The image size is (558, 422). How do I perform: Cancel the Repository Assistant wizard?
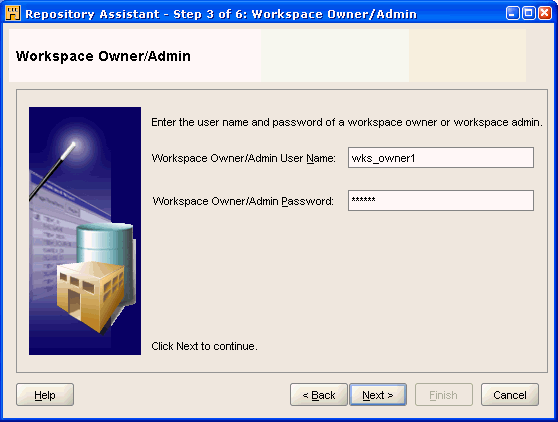[510, 395]
